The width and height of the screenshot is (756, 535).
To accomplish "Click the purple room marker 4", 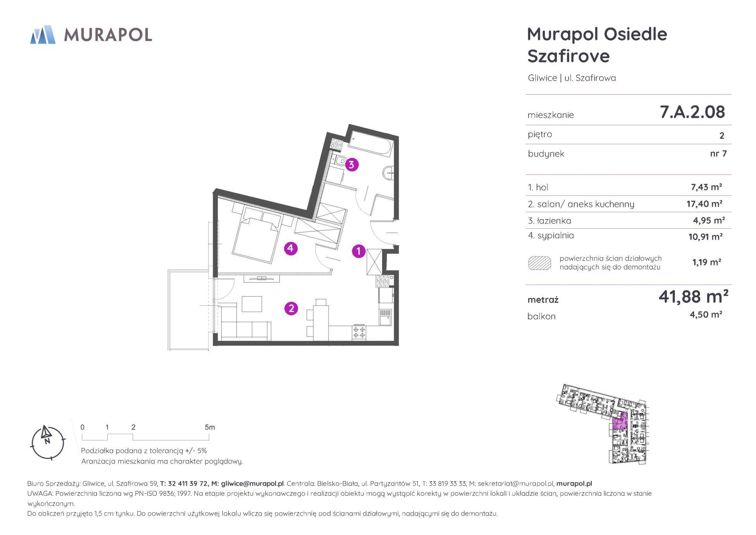I will (x=291, y=249).
